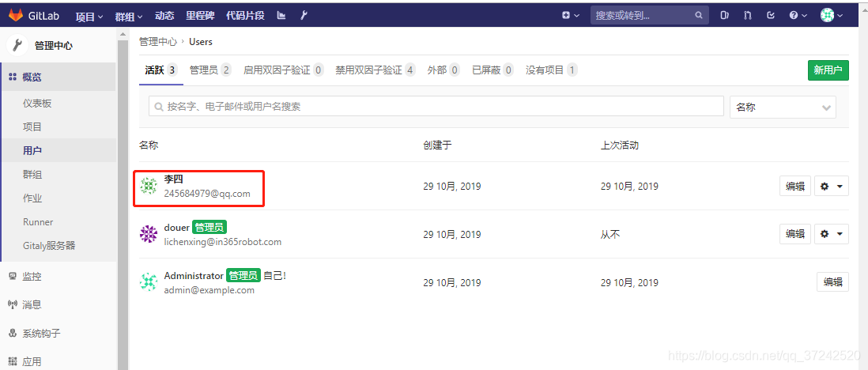Open the to-do list icon in the navbar

(x=771, y=16)
